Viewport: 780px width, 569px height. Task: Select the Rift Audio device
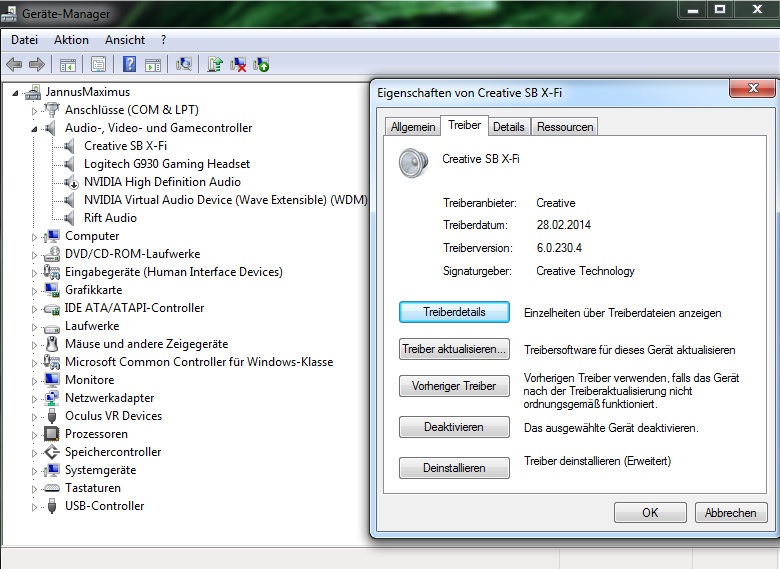[x=110, y=218]
